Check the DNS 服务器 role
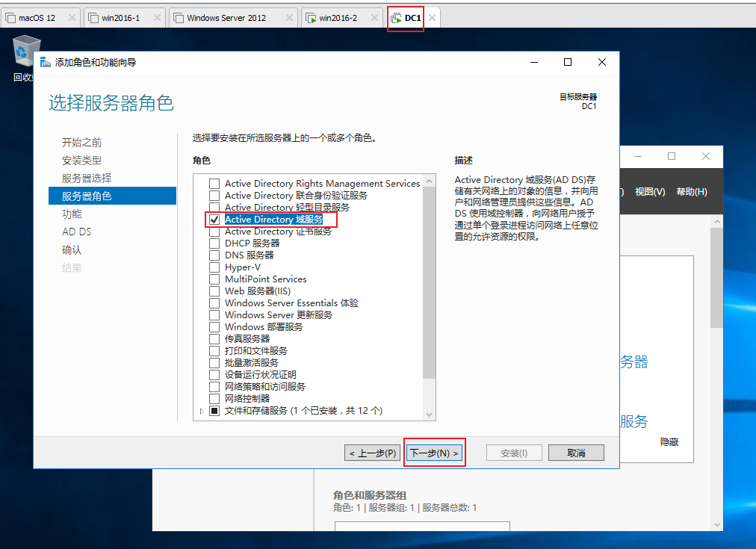The width and height of the screenshot is (756, 549). tap(214, 255)
